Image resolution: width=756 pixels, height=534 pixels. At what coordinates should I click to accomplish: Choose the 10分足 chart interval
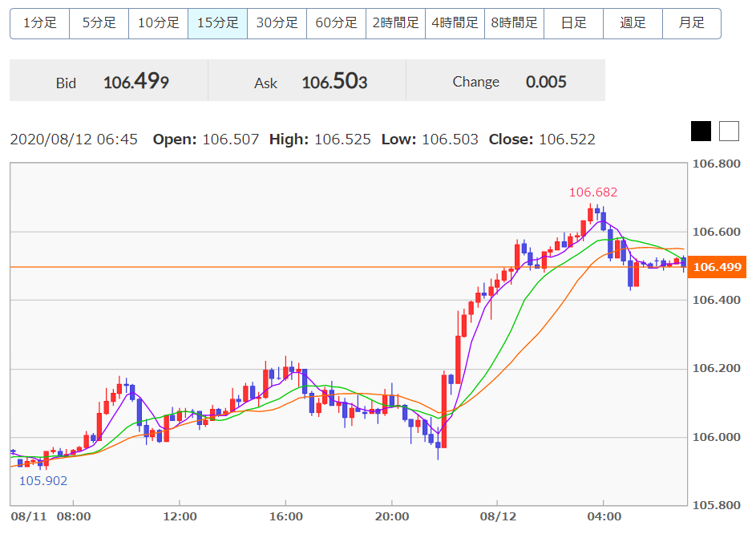[x=159, y=23]
